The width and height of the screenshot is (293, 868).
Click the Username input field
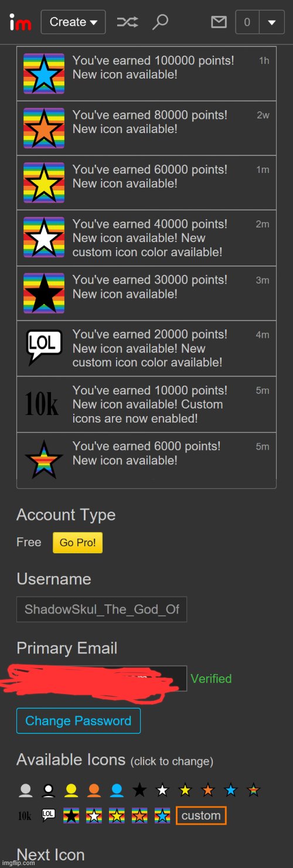pyautogui.click(x=101, y=610)
